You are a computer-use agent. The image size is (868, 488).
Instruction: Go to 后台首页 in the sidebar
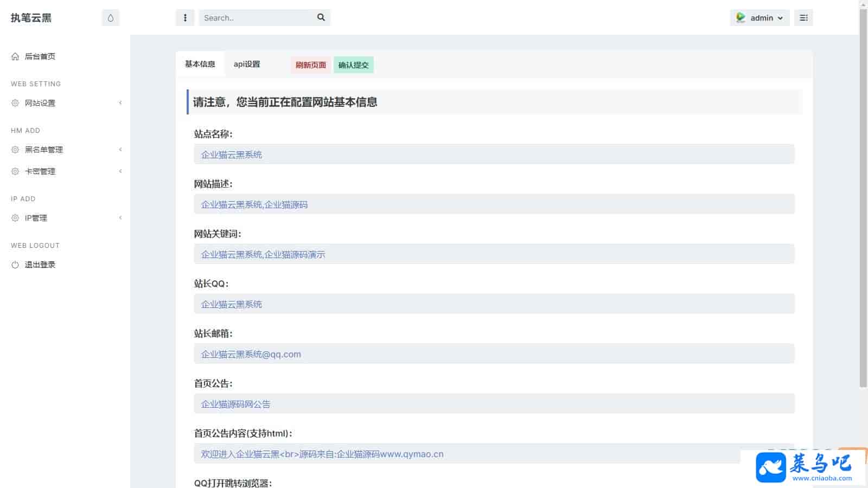[x=40, y=56]
